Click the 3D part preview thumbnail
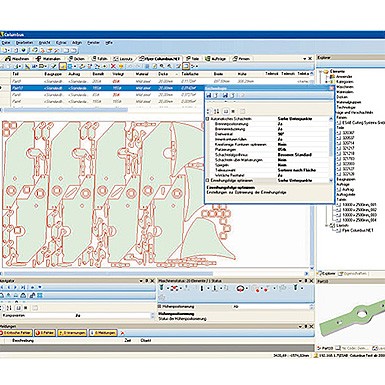This screenshot has height=385, width=385. point(350,317)
